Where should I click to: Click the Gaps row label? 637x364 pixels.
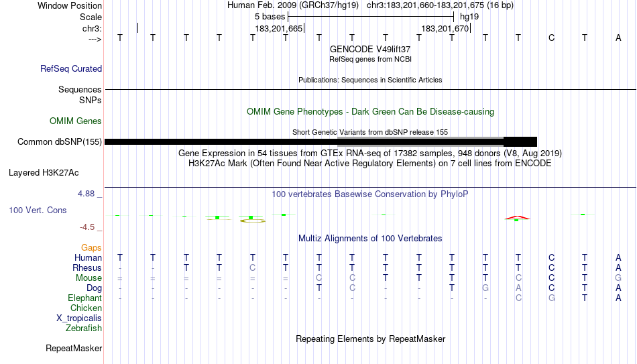(91, 248)
